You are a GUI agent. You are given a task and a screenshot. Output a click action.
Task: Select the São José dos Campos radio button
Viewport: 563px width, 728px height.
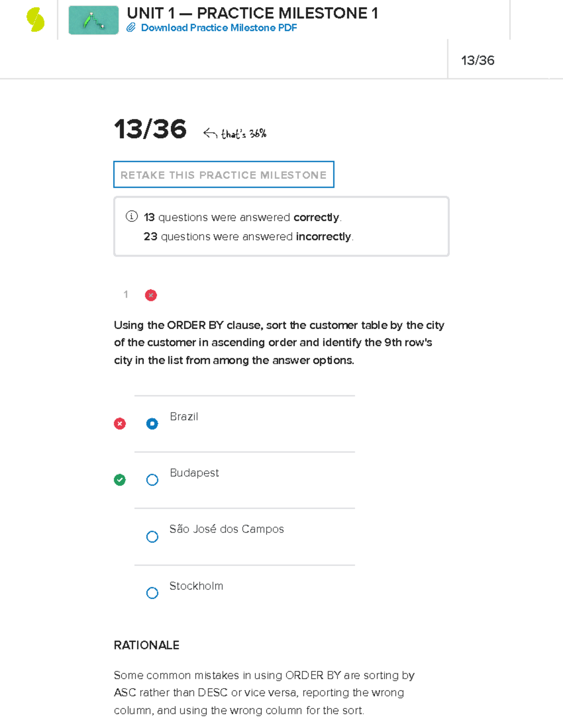tap(152, 537)
